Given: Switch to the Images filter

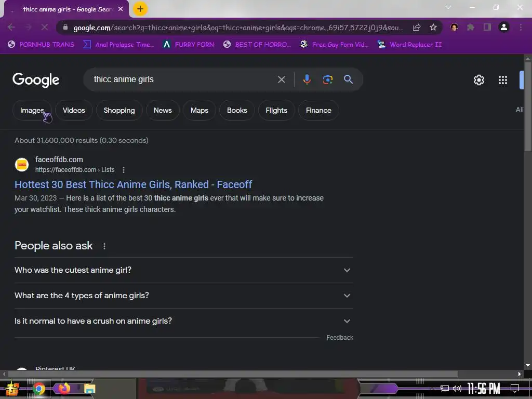Looking at the screenshot, I should pyautogui.click(x=32, y=110).
